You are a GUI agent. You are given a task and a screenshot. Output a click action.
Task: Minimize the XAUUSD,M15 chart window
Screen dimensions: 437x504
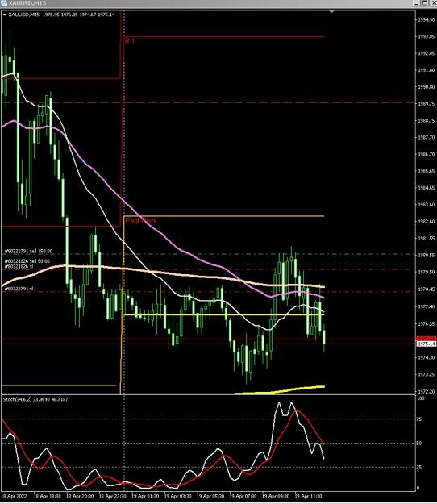pyautogui.click(x=416, y=3)
